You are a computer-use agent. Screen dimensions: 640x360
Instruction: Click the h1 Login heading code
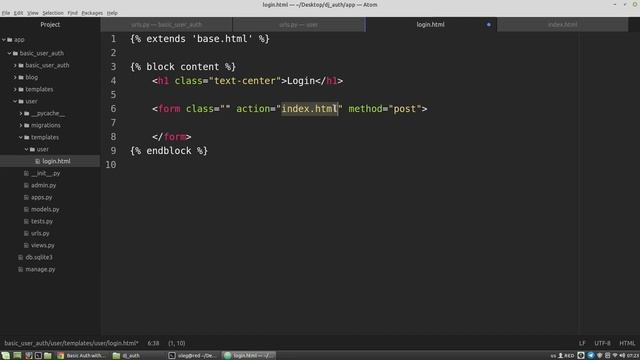pos(248,81)
